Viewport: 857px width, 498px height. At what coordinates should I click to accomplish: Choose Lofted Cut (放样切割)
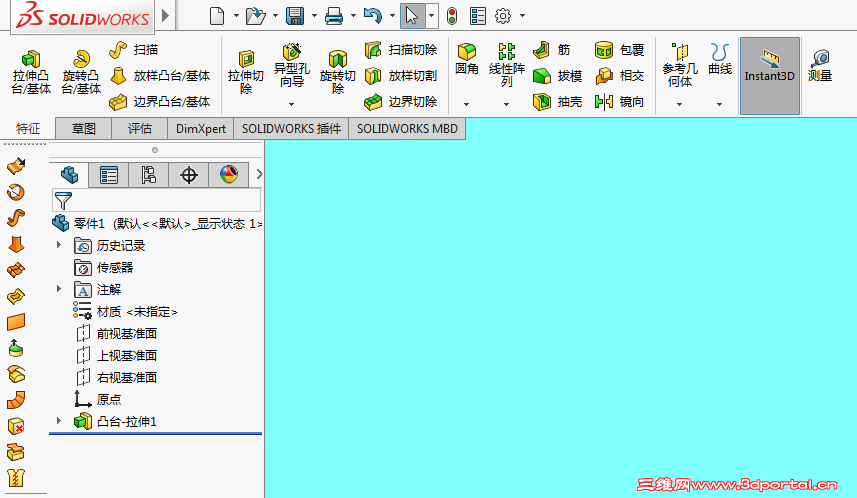[401, 76]
